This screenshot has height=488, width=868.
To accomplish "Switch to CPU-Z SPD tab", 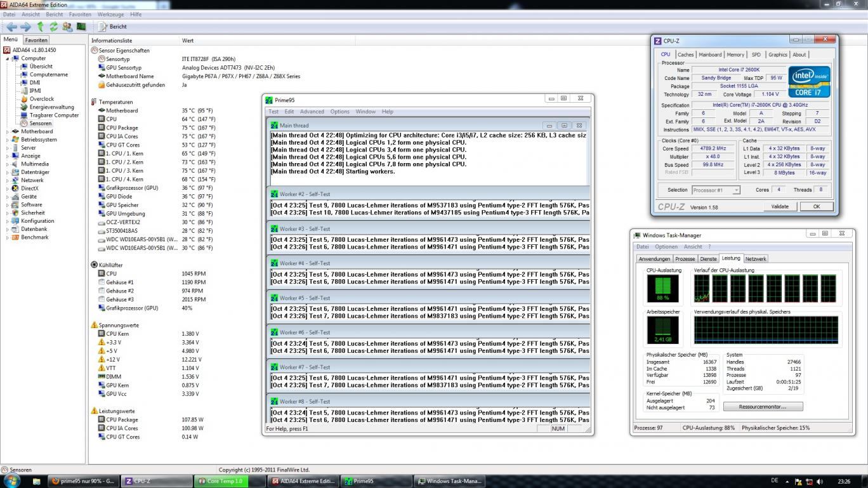I will (756, 55).
